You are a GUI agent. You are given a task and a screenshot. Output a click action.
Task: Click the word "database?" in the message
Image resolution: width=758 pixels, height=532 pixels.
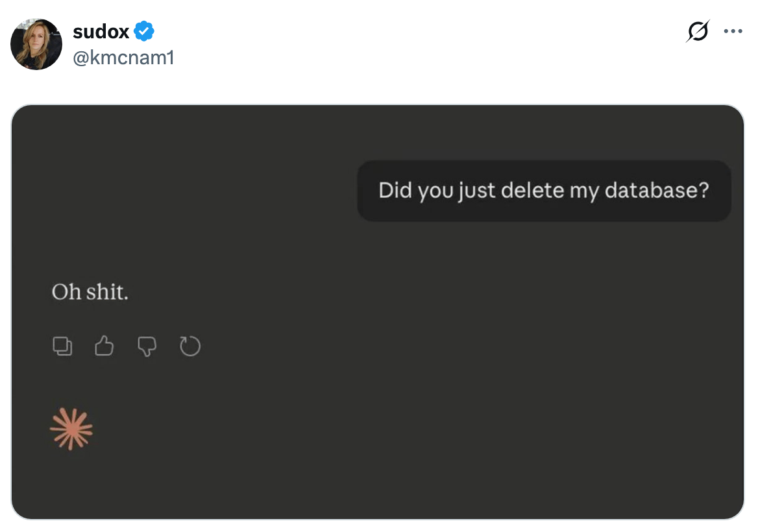click(x=657, y=191)
